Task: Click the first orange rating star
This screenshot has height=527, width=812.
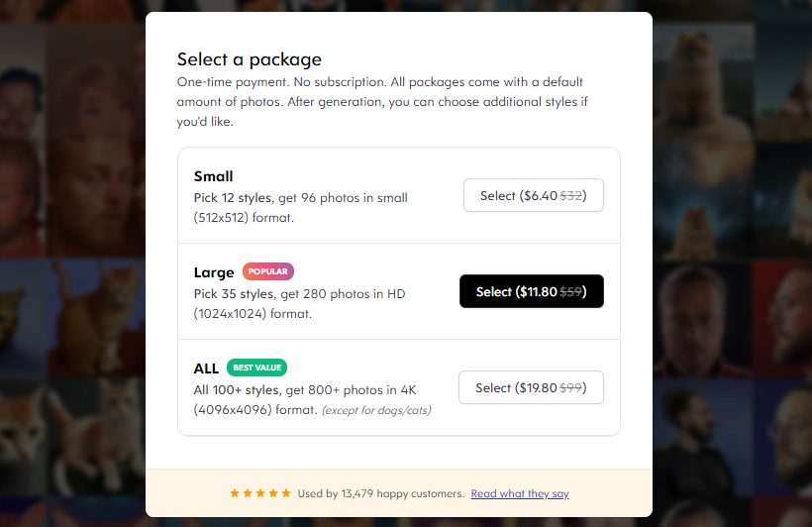Action: coord(235,492)
